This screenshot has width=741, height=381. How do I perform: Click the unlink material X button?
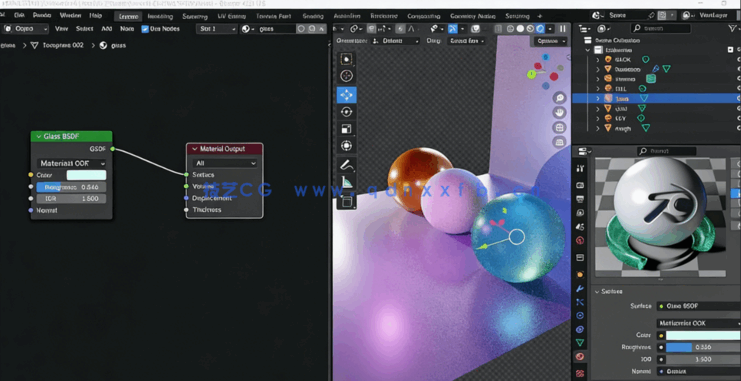(322, 29)
